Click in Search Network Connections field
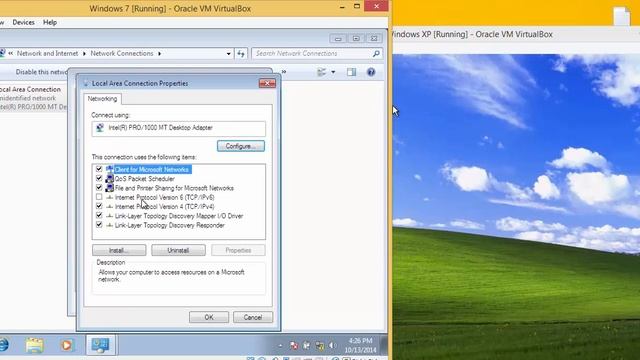The width and height of the screenshot is (640, 360). [312, 53]
